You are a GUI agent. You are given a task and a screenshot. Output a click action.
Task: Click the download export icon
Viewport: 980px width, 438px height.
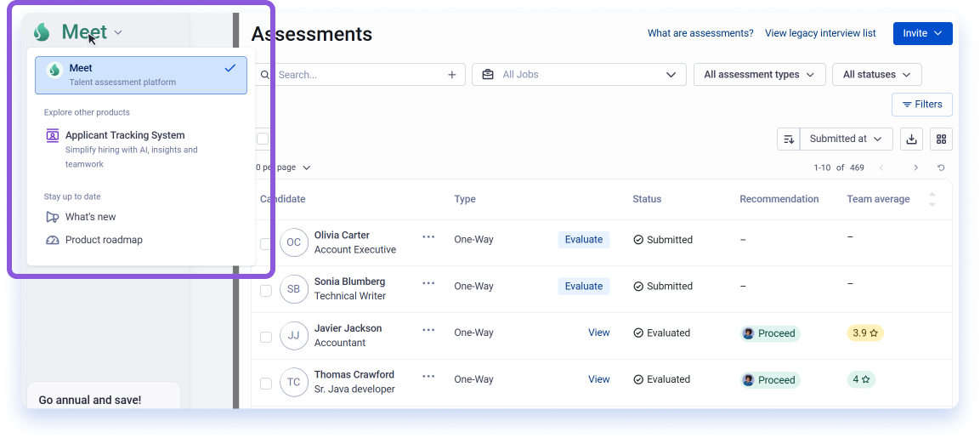(x=911, y=139)
